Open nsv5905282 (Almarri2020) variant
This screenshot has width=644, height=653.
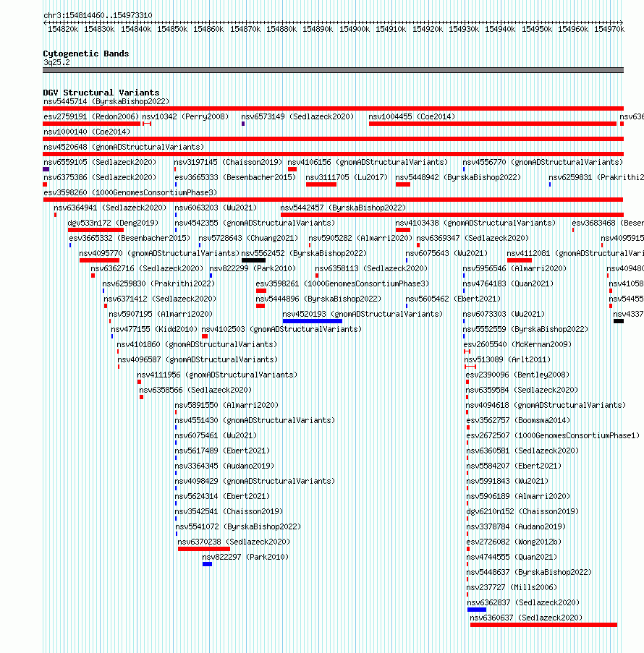click(x=360, y=238)
